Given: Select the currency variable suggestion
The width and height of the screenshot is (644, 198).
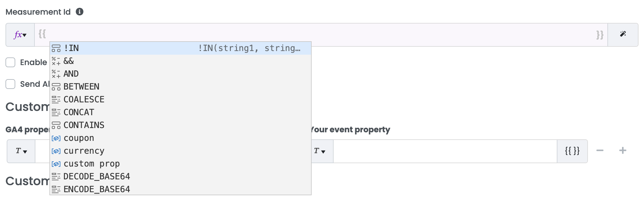Looking at the screenshot, I should click(x=84, y=151).
